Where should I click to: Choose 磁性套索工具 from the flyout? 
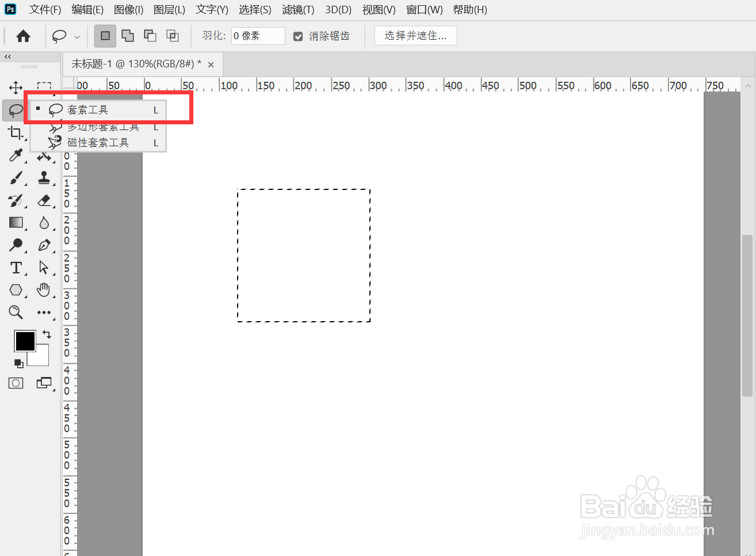pyautogui.click(x=98, y=142)
